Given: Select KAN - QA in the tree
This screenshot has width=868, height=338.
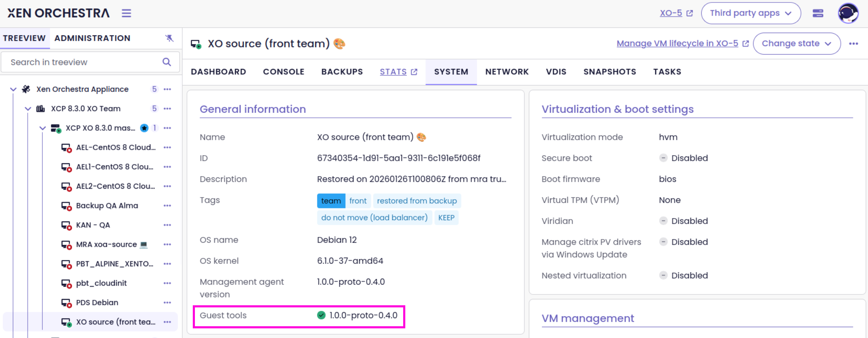Looking at the screenshot, I should (93, 225).
